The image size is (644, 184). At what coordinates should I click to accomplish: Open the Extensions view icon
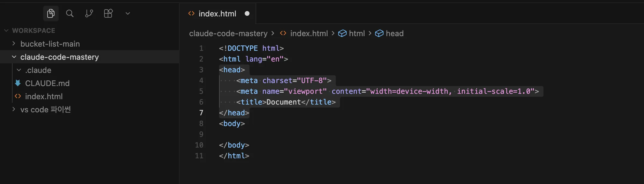[x=108, y=13]
